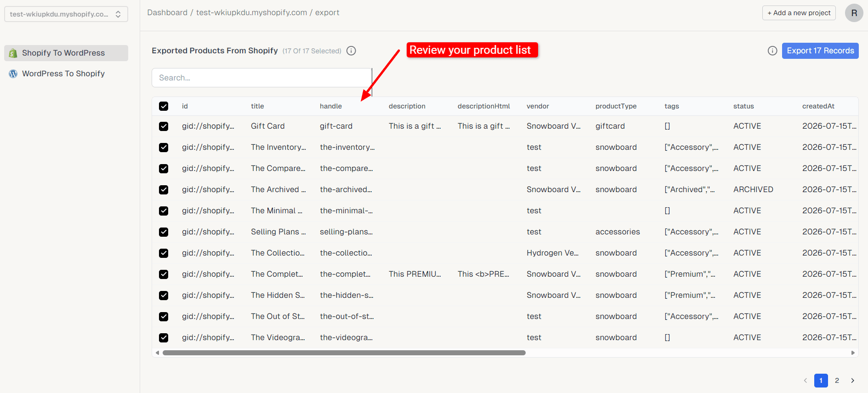Open the user avatar R
Viewport: 868px width, 393px height.
point(854,13)
